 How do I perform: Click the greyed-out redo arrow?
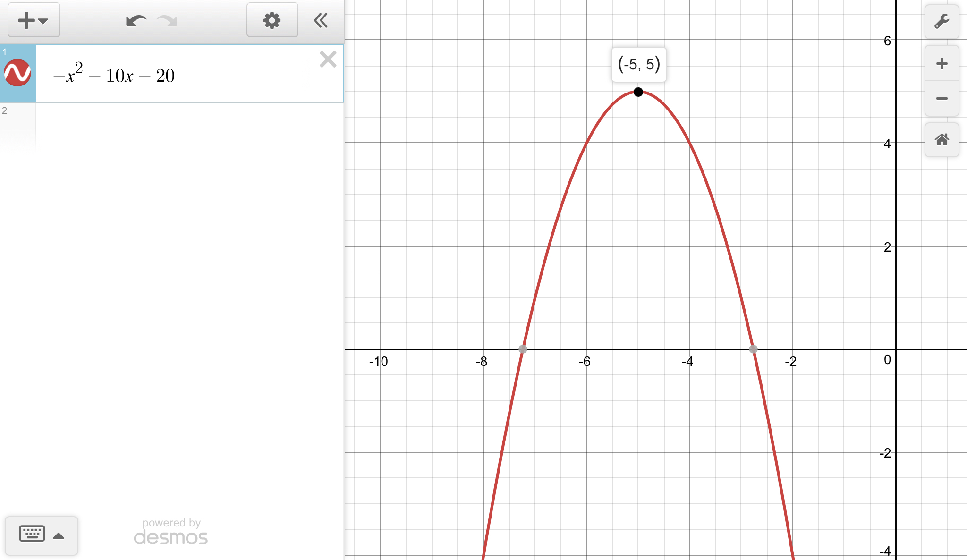click(x=167, y=21)
